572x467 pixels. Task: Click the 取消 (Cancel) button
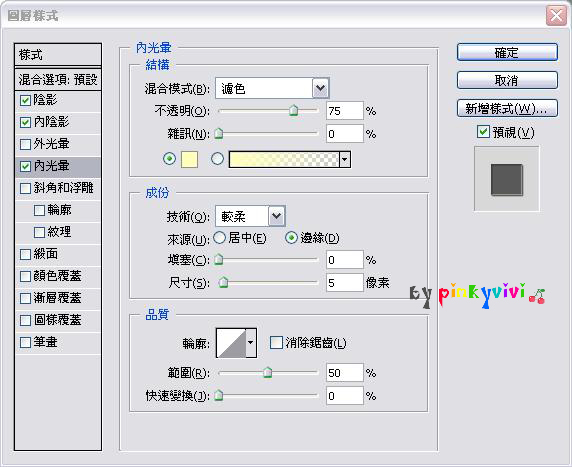click(507, 80)
